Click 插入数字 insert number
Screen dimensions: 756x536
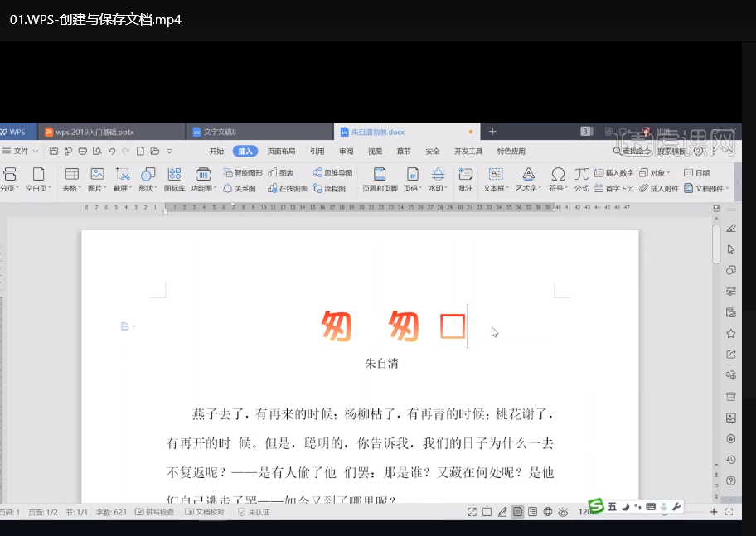click(x=613, y=172)
